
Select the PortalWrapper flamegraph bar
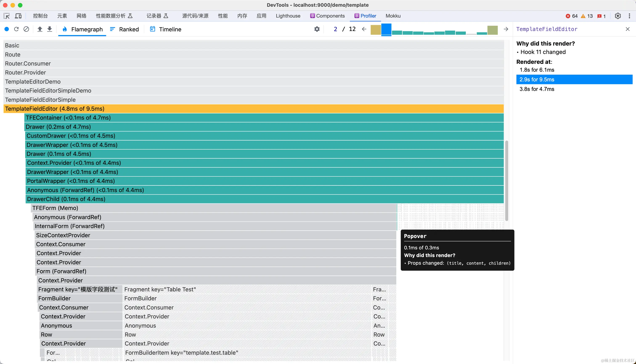265,181
